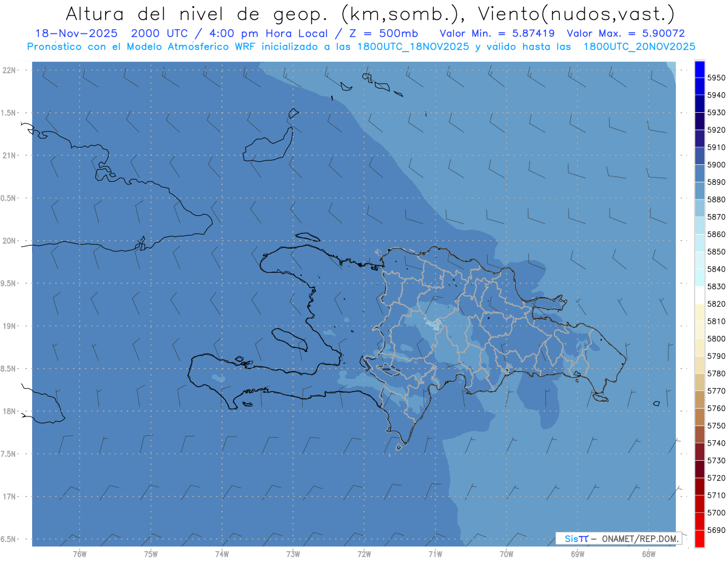This screenshot has height=562, width=728.
Task: Click the 70W longitude label
Action: coord(507,554)
